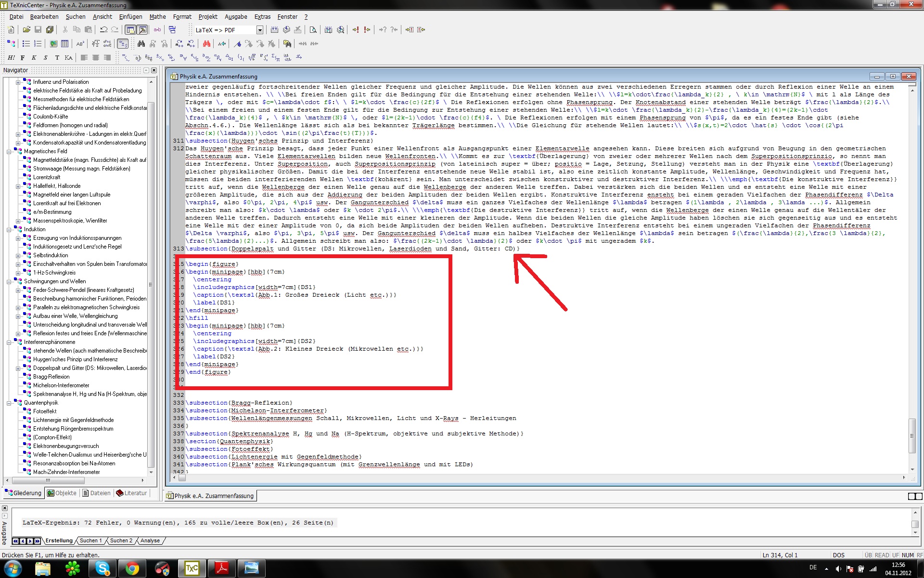This screenshot has height=578, width=924.
Task: Select the Suchen 1 output tab
Action: click(90, 540)
